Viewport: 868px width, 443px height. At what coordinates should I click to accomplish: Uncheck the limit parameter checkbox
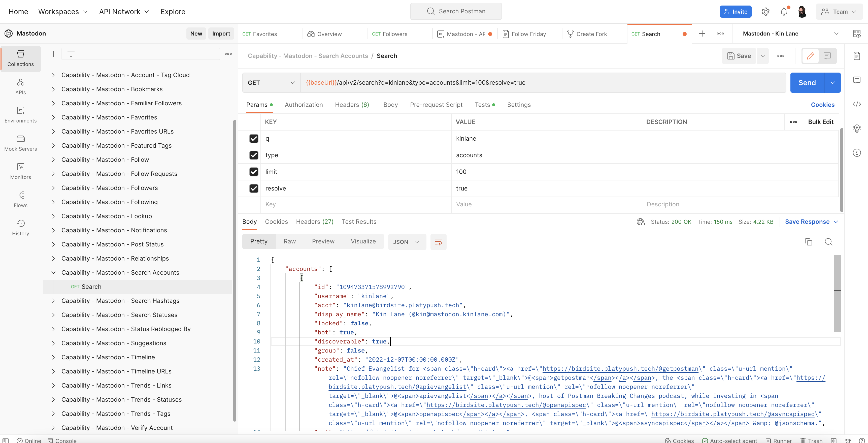coord(254,172)
